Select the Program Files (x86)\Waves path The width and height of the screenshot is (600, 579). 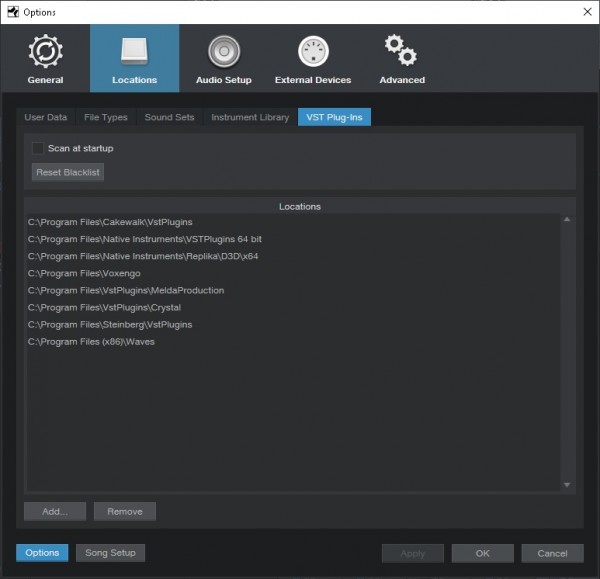(293, 342)
